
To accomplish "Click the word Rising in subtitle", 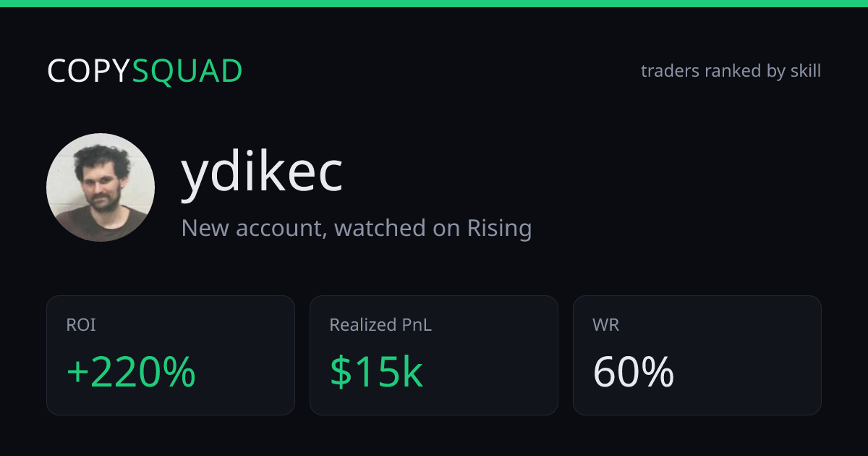I will pos(499,228).
